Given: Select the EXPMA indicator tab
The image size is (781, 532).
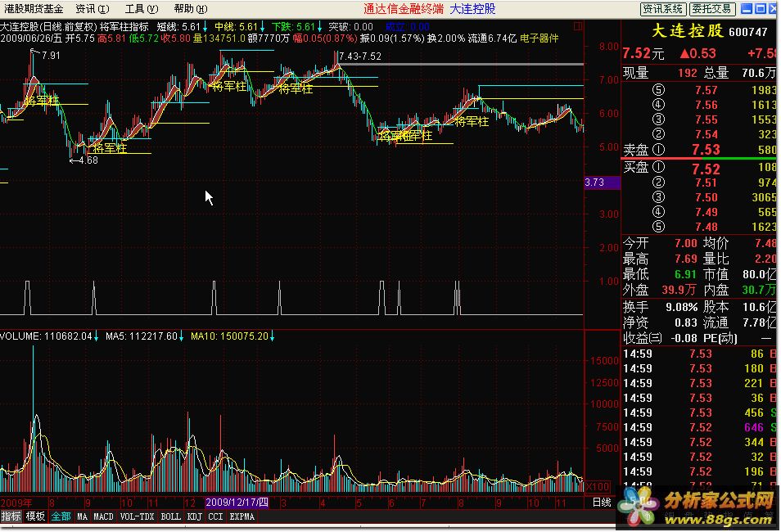Looking at the screenshot, I should [x=242, y=516].
